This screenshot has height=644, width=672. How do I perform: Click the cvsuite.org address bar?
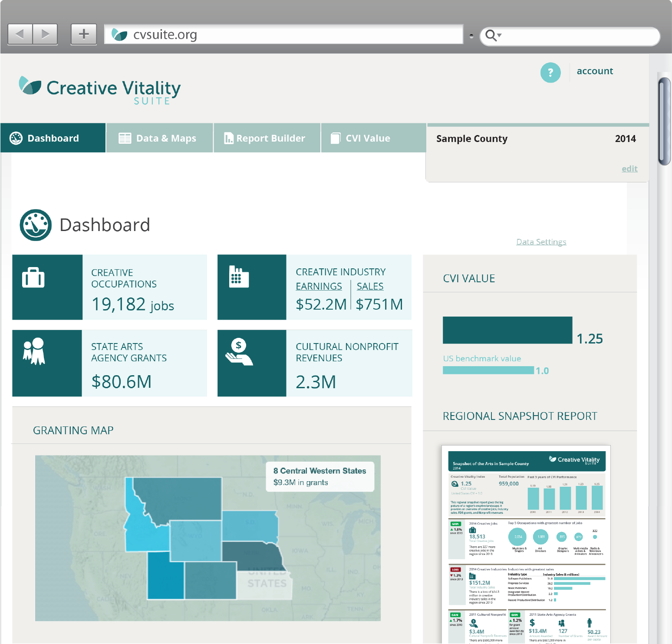[283, 34]
